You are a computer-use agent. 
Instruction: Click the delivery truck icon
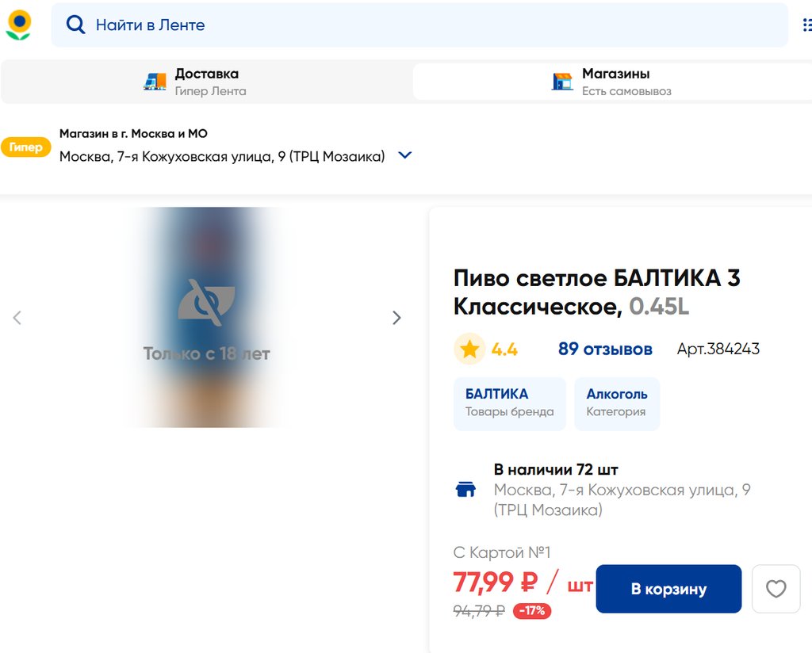[155, 82]
